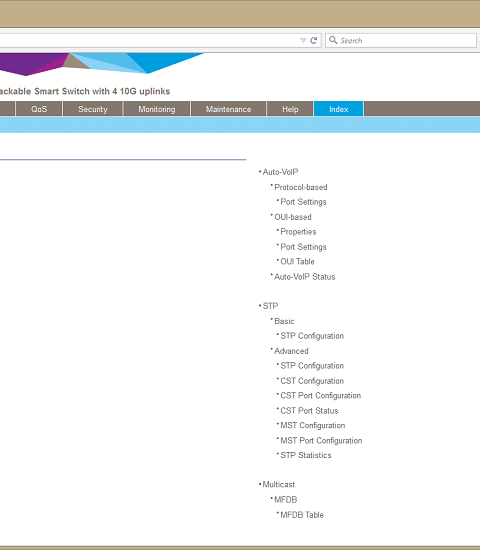Open Port Settings under Protocol-based

click(x=304, y=202)
